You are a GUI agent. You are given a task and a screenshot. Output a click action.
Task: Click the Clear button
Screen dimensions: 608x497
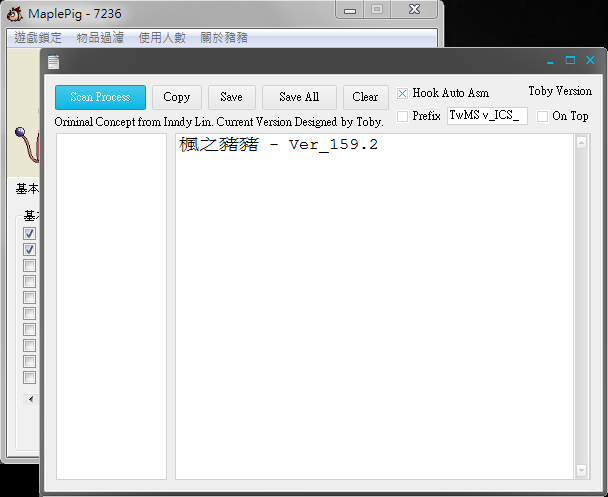point(365,97)
